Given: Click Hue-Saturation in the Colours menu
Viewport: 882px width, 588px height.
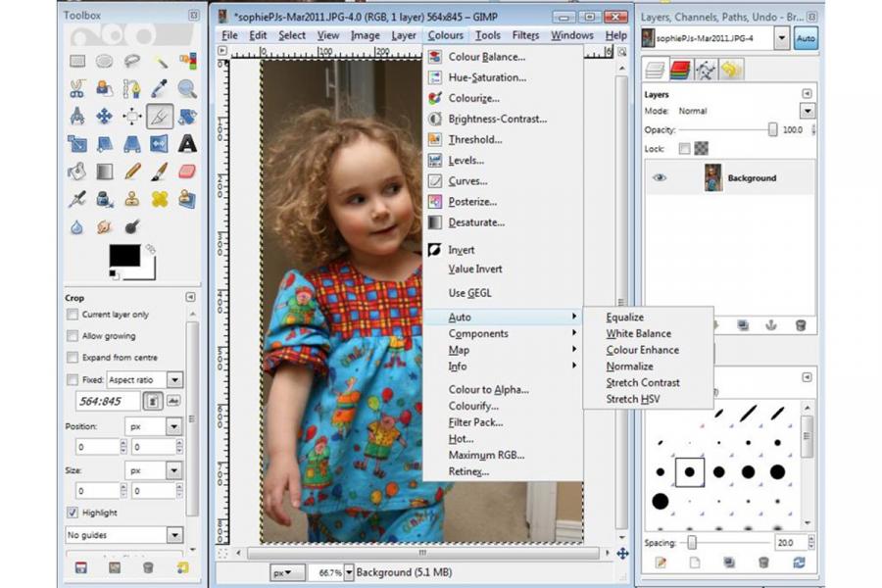Looking at the screenshot, I should 486,77.
